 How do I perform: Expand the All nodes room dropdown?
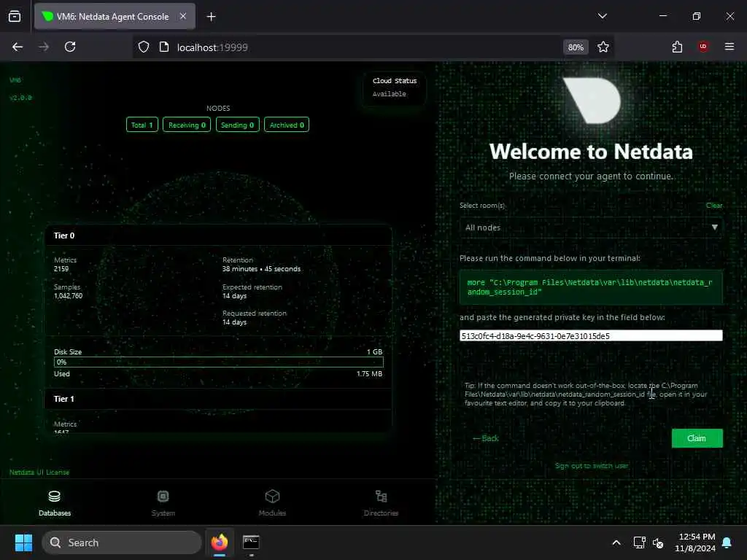[591, 227]
